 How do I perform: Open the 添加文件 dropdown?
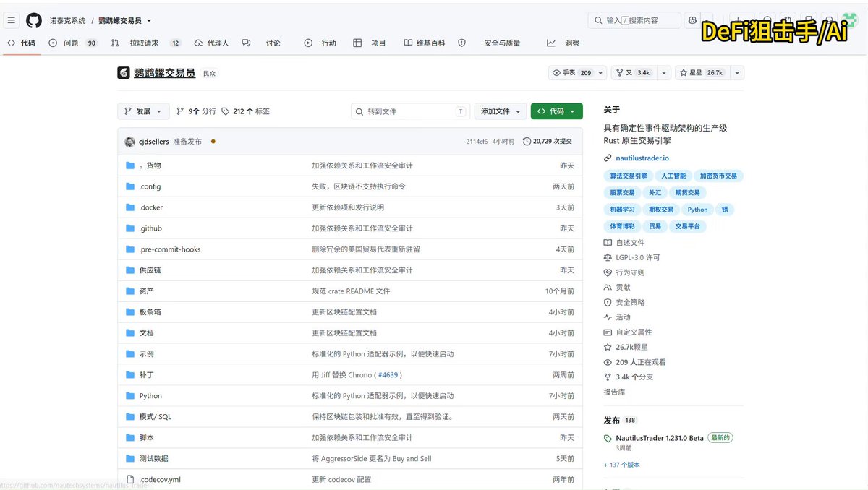tap(500, 111)
